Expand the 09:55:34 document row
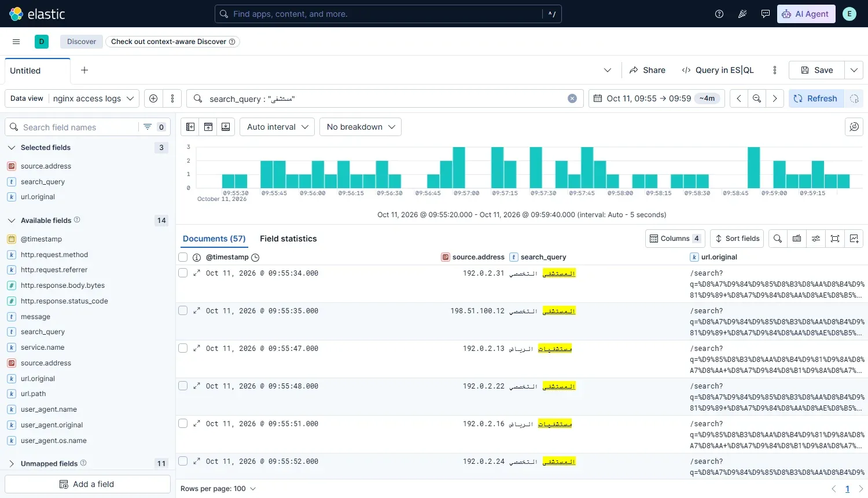This screenshot has width=868, height=498. tap(197, 273)
